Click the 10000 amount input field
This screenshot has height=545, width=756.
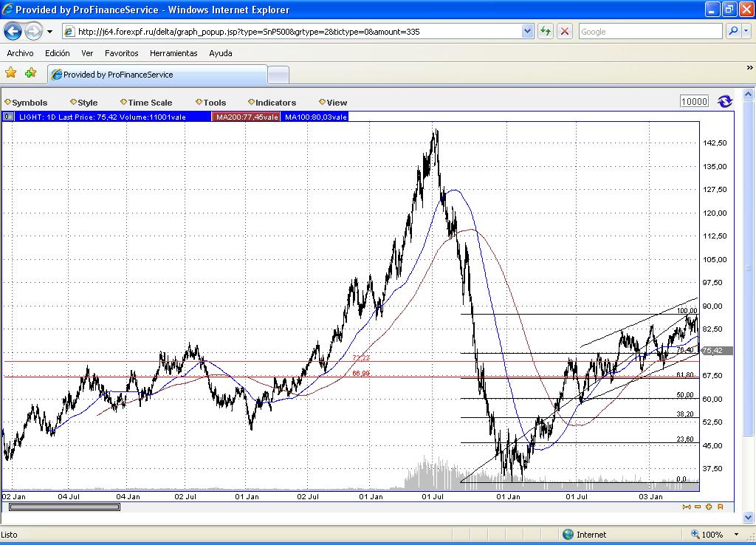click(694, 101)
